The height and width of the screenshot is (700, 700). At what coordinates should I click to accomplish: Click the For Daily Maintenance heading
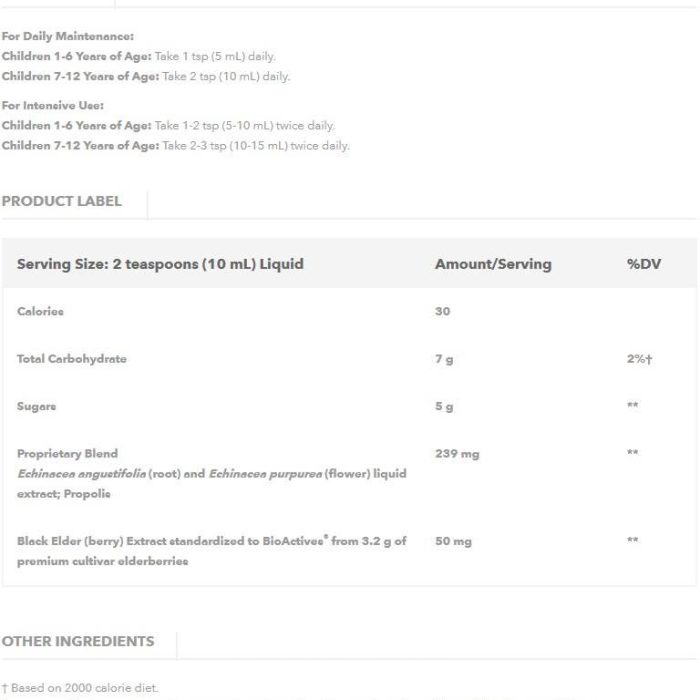[67, 36]
